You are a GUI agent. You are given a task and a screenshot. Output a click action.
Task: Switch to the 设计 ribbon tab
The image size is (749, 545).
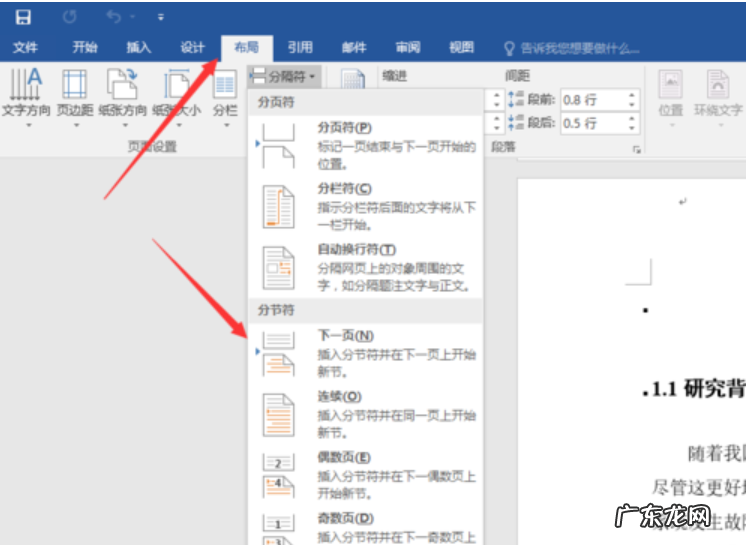pos(193,47)
